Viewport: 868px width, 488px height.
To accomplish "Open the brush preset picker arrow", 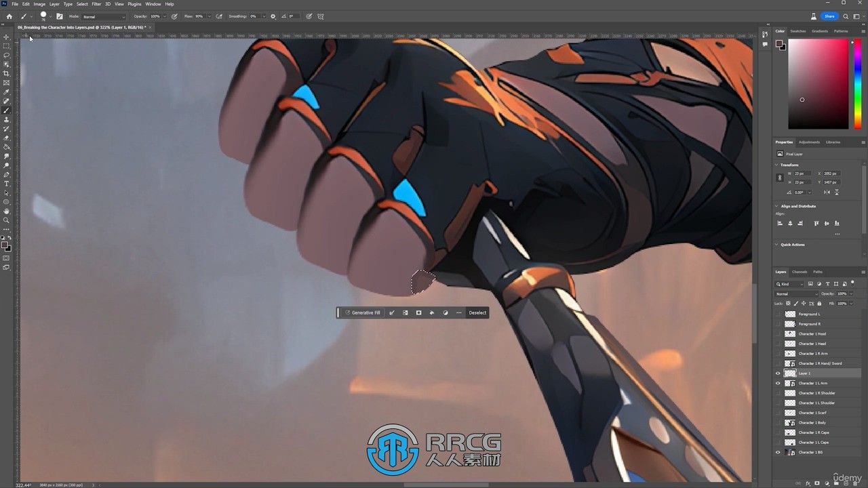I will coord(52,16).
